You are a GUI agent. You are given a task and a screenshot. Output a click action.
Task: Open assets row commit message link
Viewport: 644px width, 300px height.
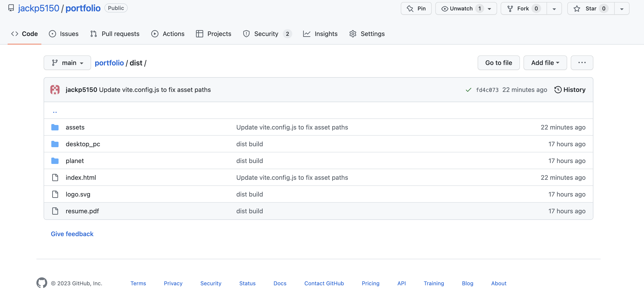[x=292, y=127]
